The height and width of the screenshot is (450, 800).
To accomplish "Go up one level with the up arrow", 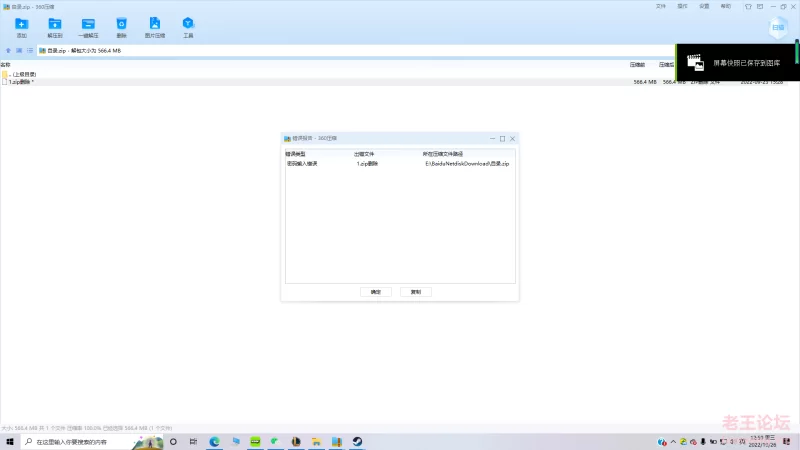I will click(8, 51).
